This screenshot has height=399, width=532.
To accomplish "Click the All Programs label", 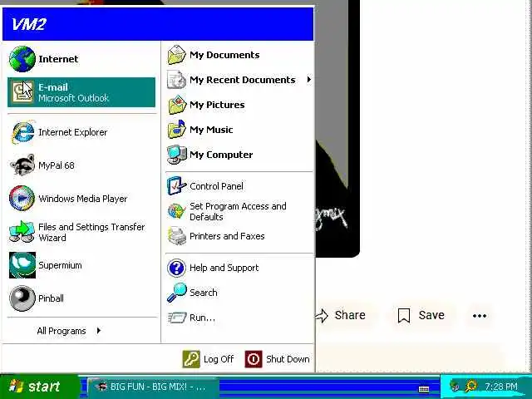I will pos(62,331).
